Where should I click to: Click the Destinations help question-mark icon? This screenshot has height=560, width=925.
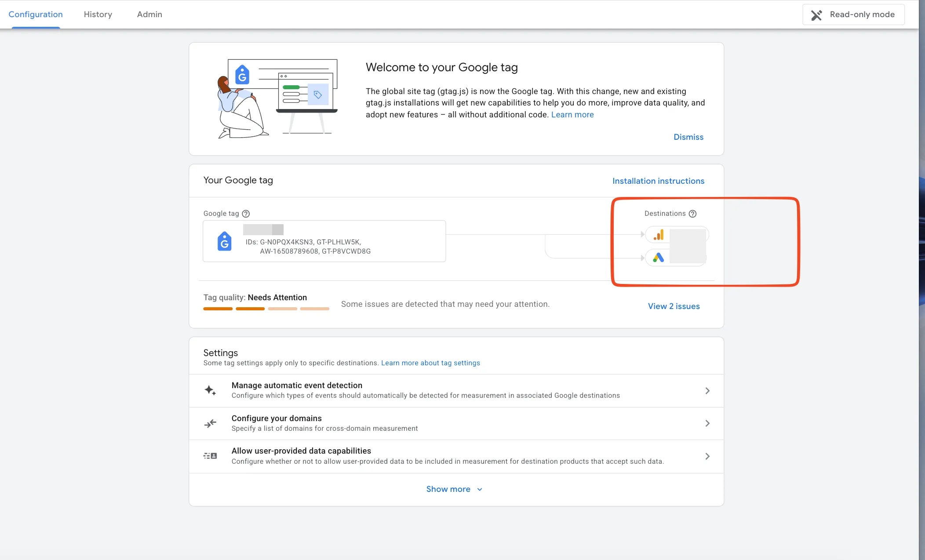pos(692,214)
